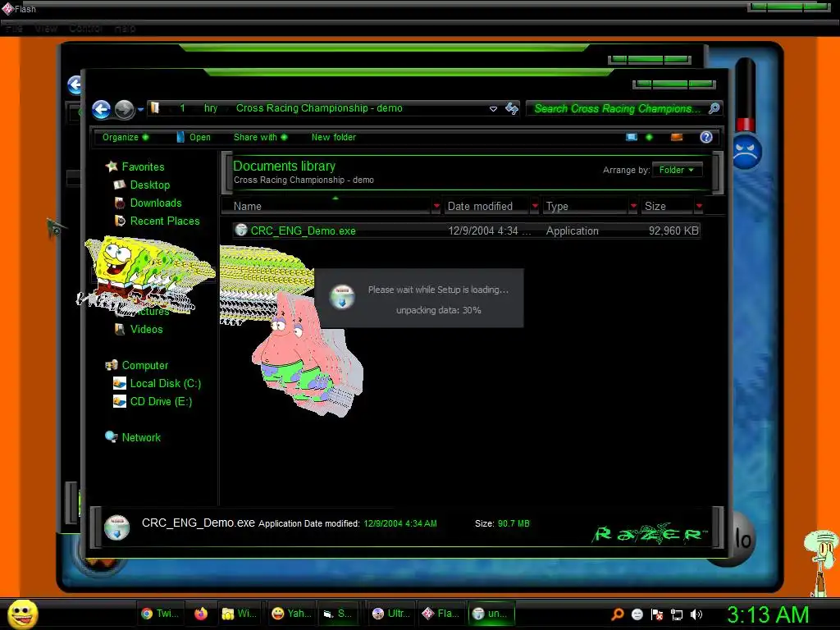This screenshot has width=840, height=630.
Task: Open Recent Places in Favorites
Action: pyautogui.click(x=164, y=221)
